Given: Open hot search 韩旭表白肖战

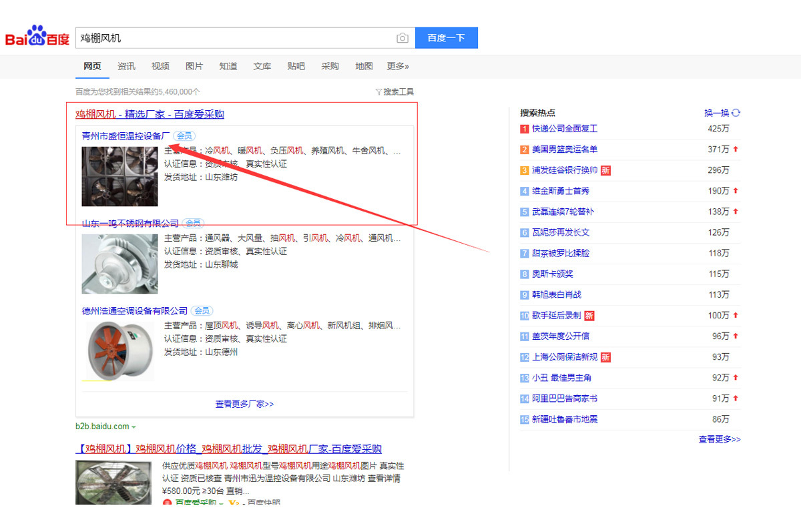Looking at the screenshot, I should point(557,294).
